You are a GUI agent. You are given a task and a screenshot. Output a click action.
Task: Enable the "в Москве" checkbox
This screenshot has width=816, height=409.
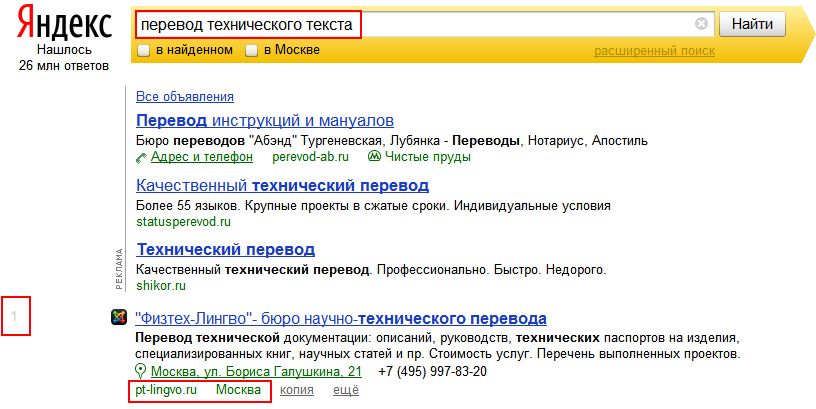tap(252, 51)
